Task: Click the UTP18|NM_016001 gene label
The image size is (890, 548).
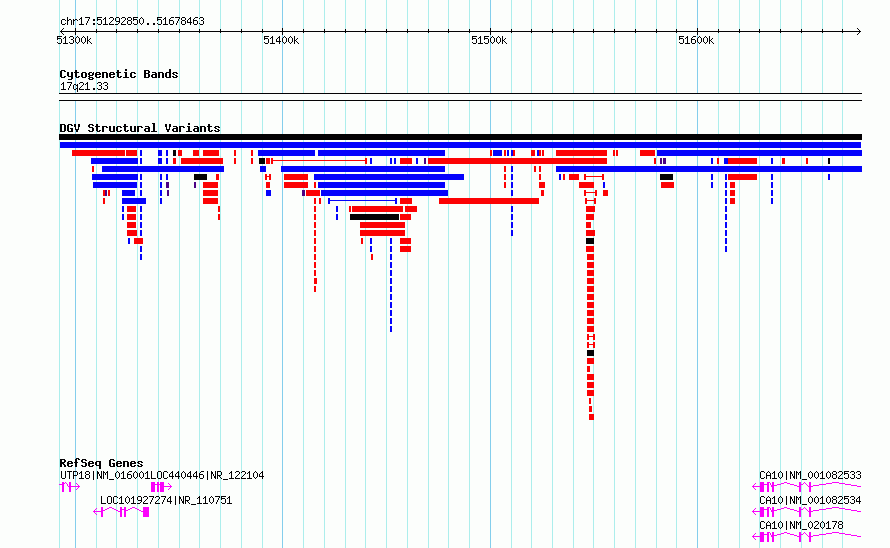Action: tap(105, 475)
